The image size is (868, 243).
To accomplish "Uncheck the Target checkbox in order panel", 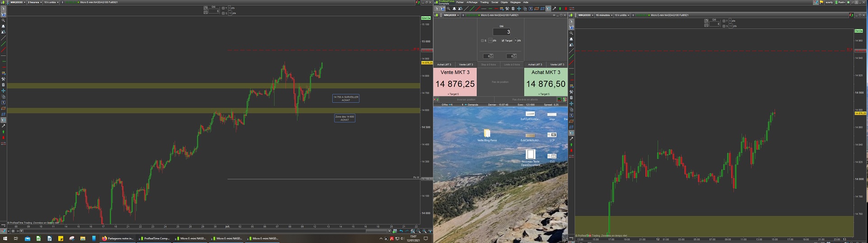I will 503,41.
